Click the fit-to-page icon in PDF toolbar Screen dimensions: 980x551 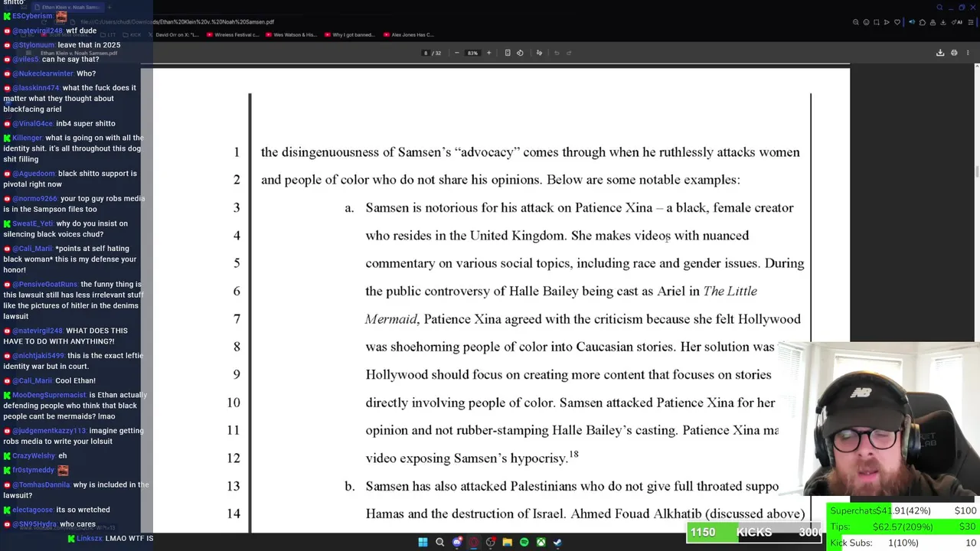[508, 53]
